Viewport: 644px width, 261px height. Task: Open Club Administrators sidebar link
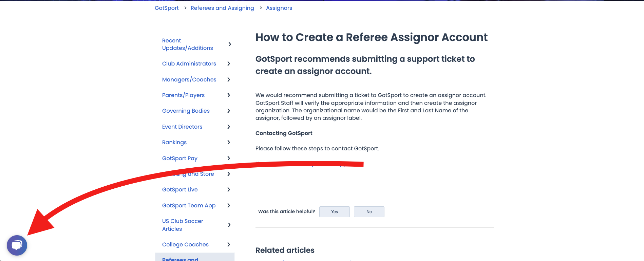[189, 63]
